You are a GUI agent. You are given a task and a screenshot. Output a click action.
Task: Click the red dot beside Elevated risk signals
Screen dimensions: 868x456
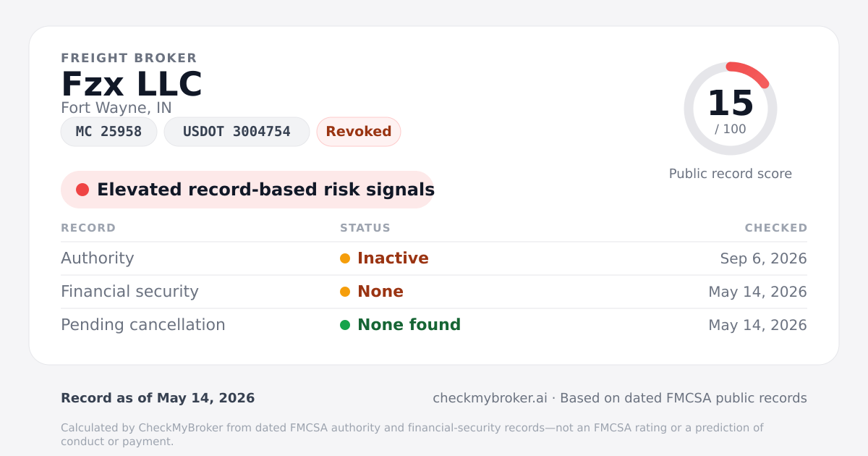[82, 190]
